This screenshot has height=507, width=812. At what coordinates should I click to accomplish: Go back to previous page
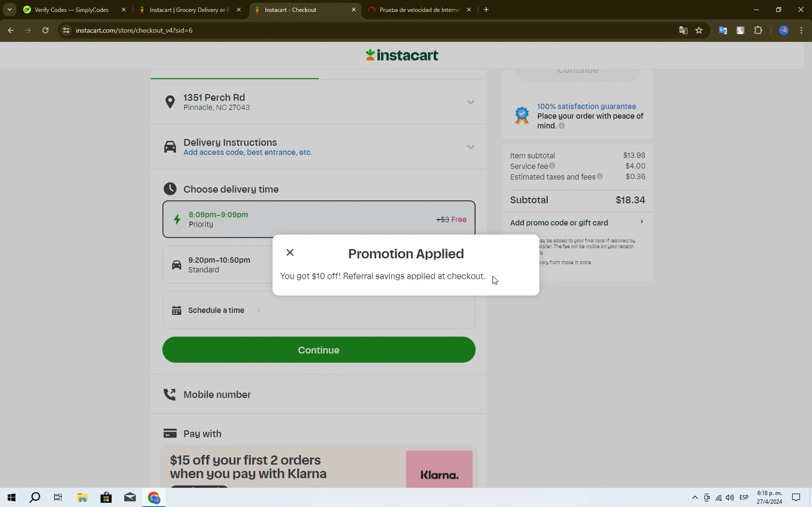[10, 30]
